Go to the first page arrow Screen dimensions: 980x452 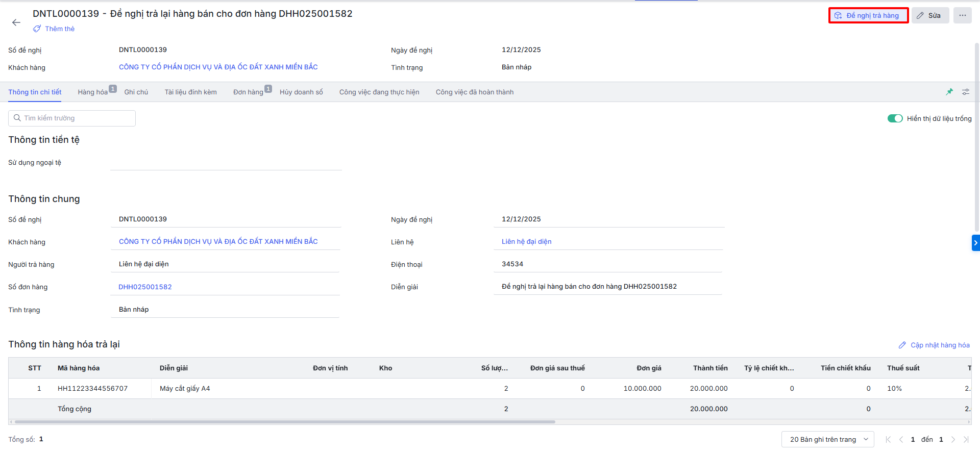(888, 439)
